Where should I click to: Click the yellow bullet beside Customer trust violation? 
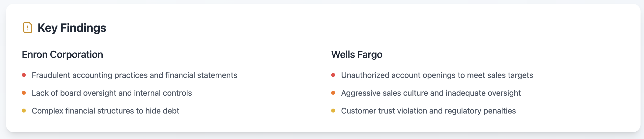tap(333, 111)
